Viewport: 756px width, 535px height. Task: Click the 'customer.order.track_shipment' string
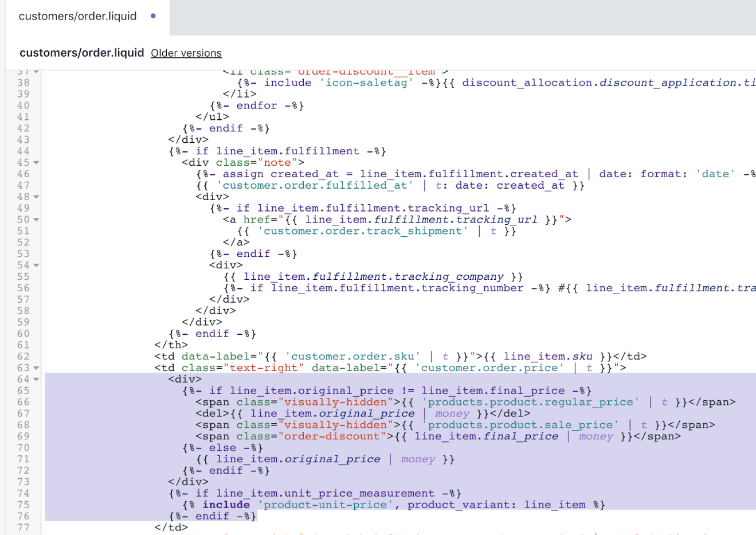pos(362,231)
